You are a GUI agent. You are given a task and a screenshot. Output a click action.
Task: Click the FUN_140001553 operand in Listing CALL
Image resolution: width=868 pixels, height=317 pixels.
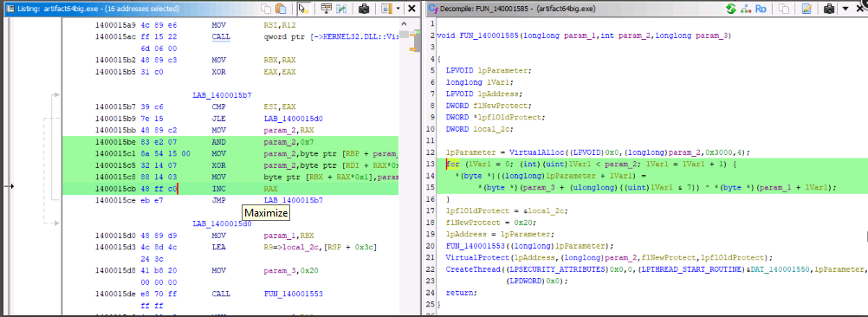pyautogui.click(x=294, y=294)
